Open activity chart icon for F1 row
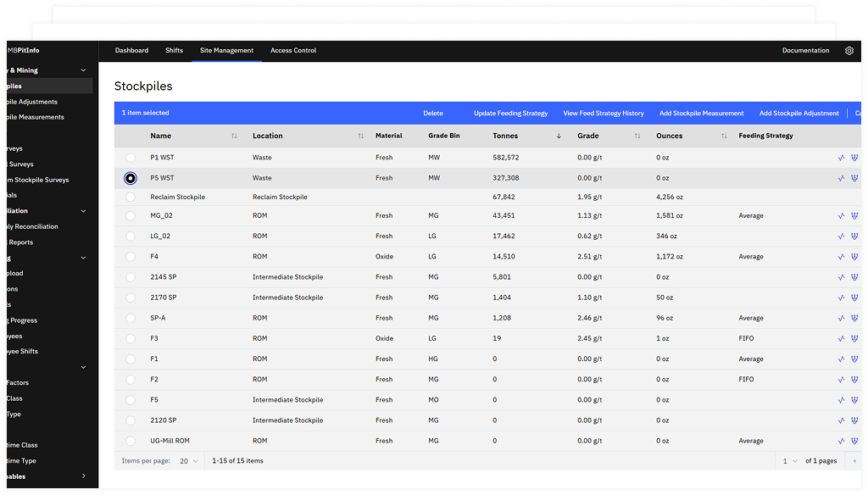The image size is (868, 495). (842, 359)
